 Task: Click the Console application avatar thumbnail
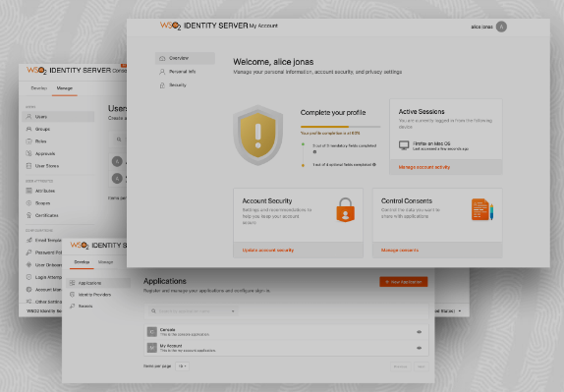click(x=152, y=332)
